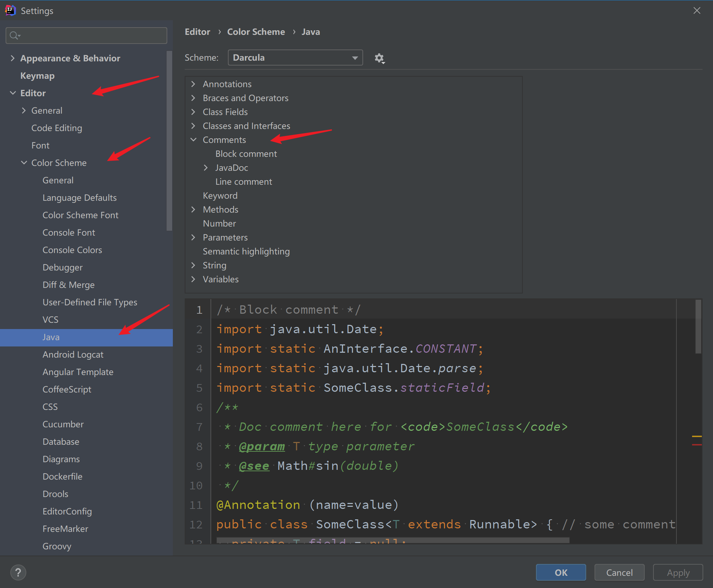Select Block comment item
This screenshot has width=713, height=588.
click(x=246, y=154)
